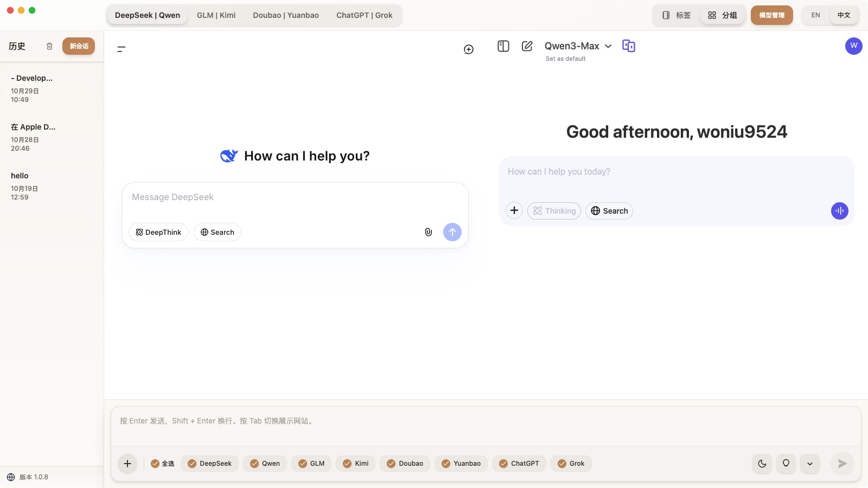Click the lightbulb icon in bottom bar
Image resolution: width=868 pixels, height=488 pixels.
[786, 464]
